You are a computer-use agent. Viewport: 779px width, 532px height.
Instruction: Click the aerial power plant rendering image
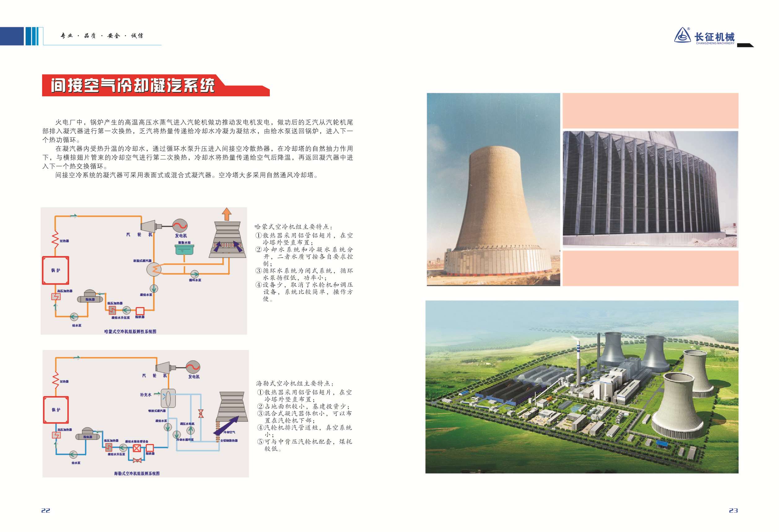(x=582, y=387)
